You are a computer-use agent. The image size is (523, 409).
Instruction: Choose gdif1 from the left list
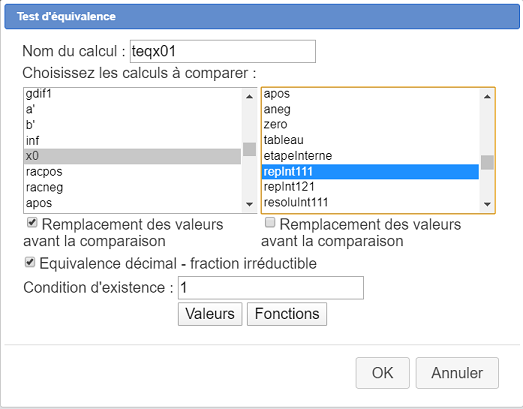click(x=132, y=94)
